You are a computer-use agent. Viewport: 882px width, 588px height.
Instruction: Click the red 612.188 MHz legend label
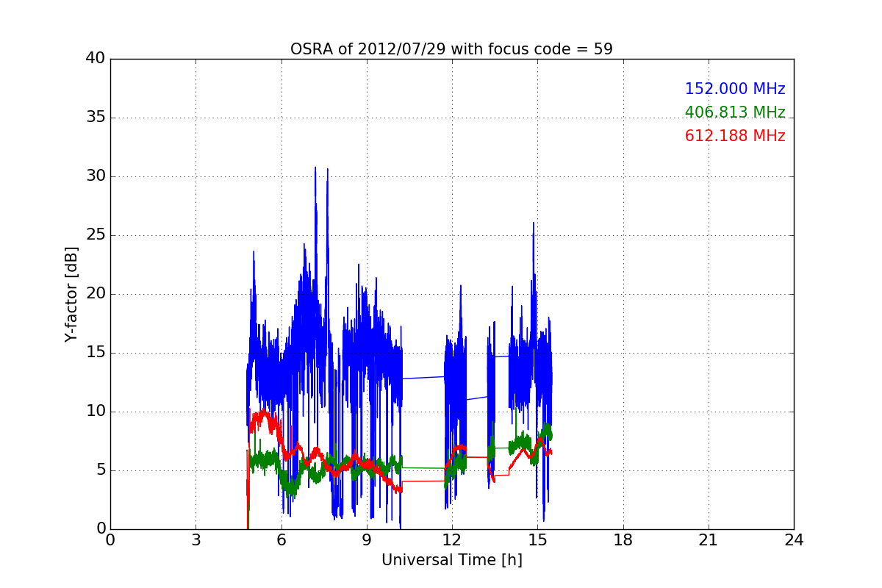coord(735,136)
